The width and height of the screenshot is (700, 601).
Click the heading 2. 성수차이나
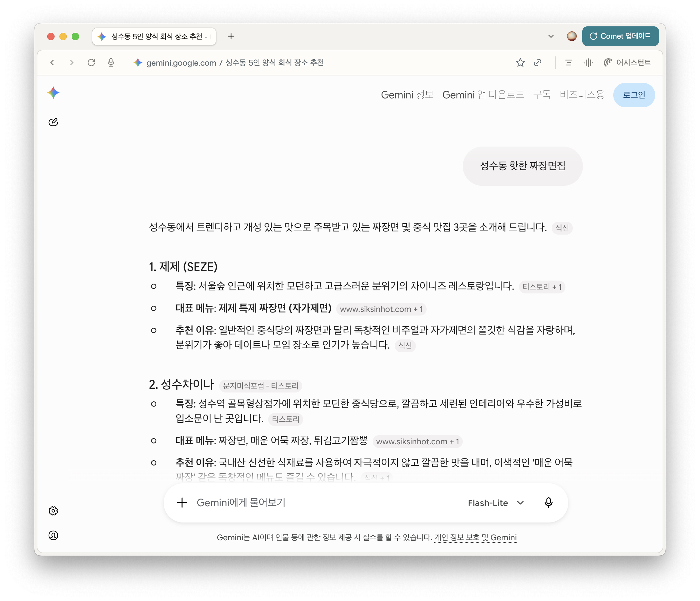(x=181, y=384)
